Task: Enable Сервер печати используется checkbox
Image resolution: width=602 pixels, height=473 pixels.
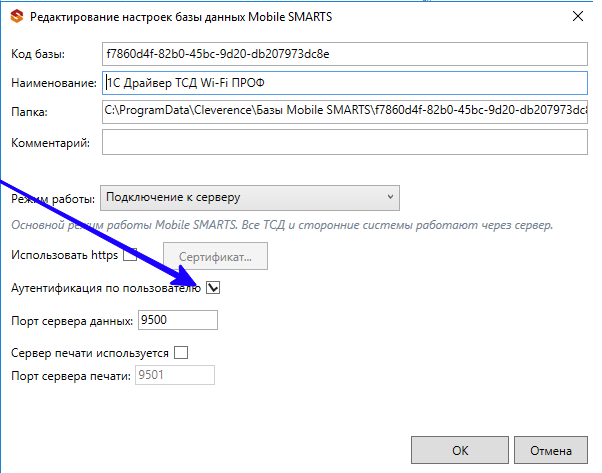Action: (x=181, y=352)
